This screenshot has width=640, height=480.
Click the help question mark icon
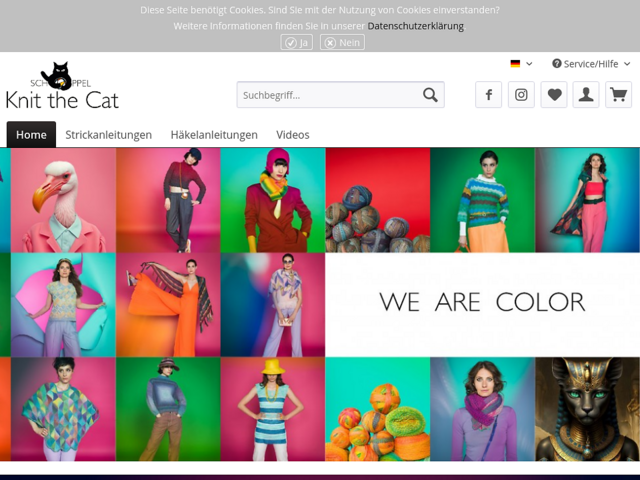click(x=556, y=64)
